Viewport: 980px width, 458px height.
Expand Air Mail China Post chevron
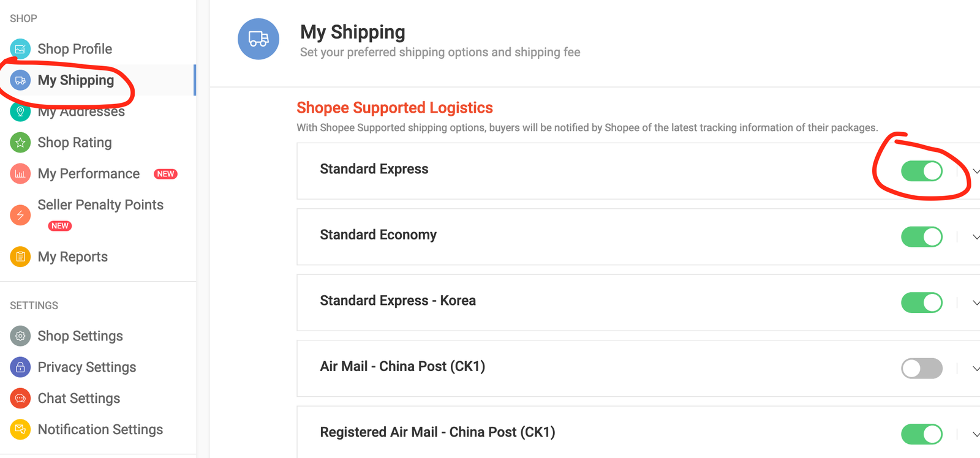point(976,369)
